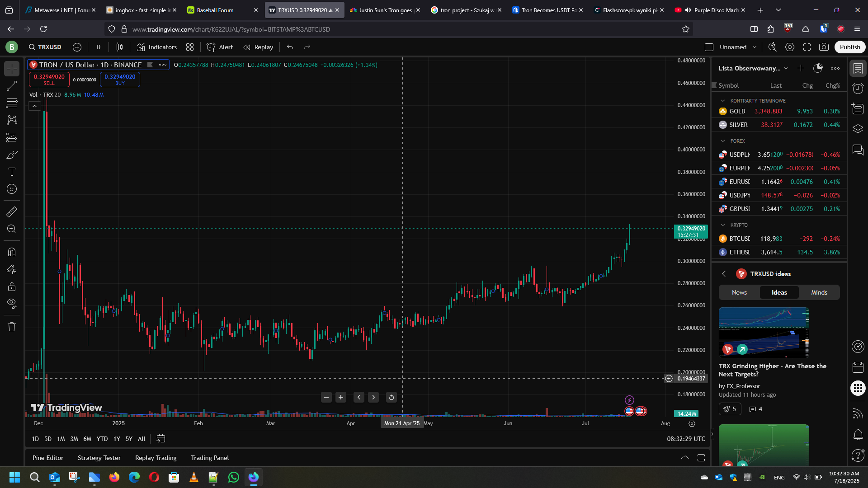Expand the Lista Obserwowany watchlist dropdown
This screenshot has height=488, width=868.
(x=786, y=68)
